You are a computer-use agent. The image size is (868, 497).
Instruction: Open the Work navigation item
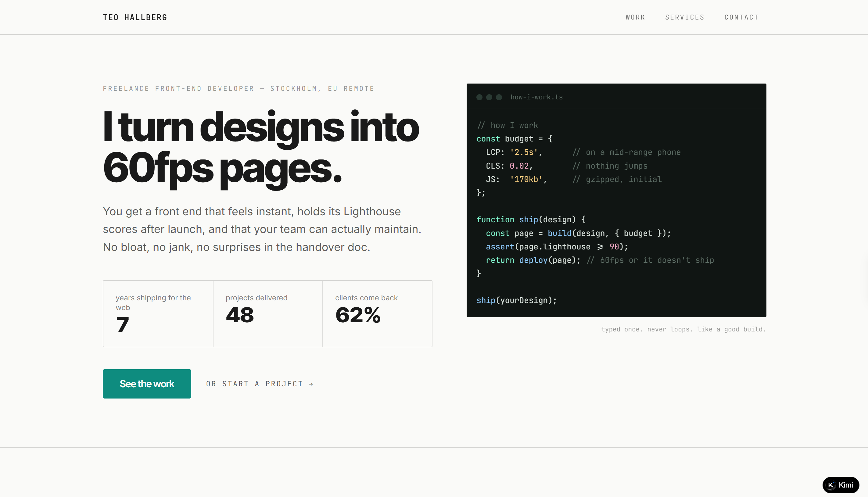click(635, 17)
